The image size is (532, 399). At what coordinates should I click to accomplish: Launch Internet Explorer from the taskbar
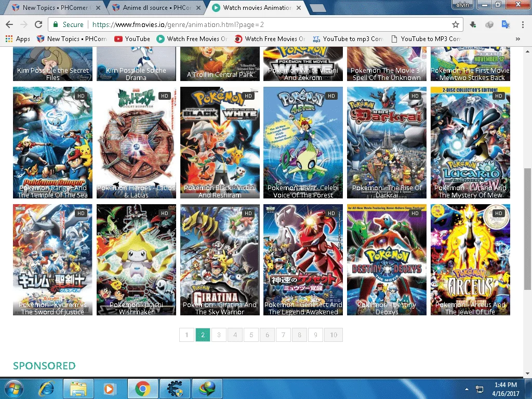pyautogui.click(x=46, y=389)
